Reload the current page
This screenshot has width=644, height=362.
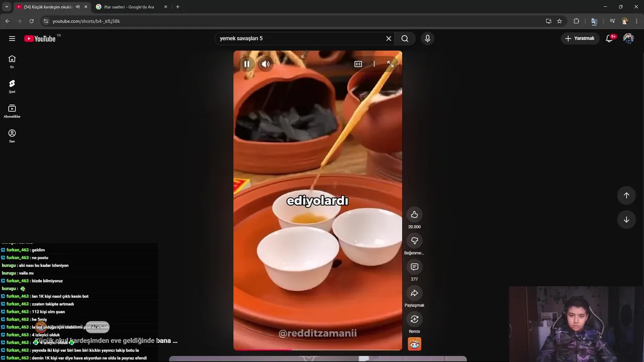coord(31,21)
